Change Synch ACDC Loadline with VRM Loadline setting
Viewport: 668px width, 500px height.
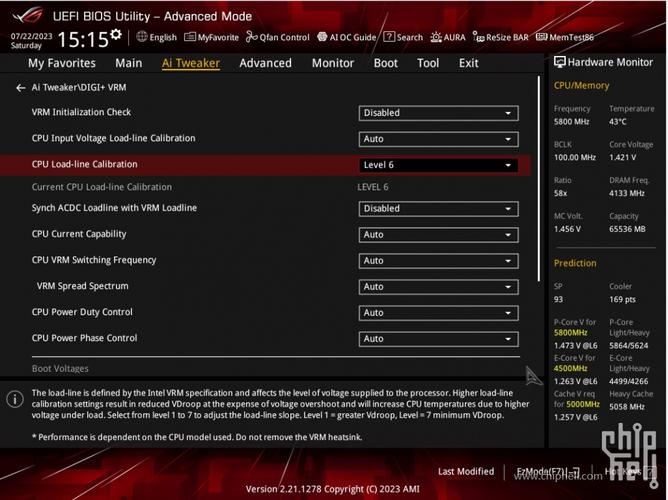click(438, 209)
